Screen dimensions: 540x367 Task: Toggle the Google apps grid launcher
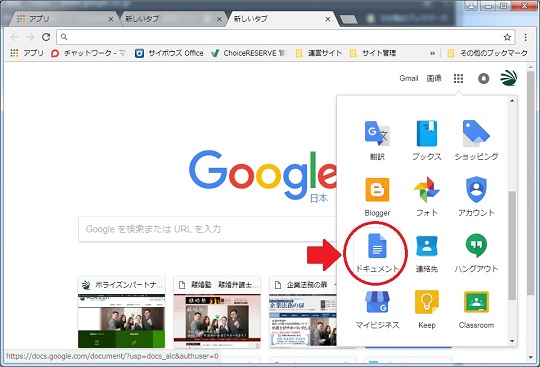(x=458, y=78)
